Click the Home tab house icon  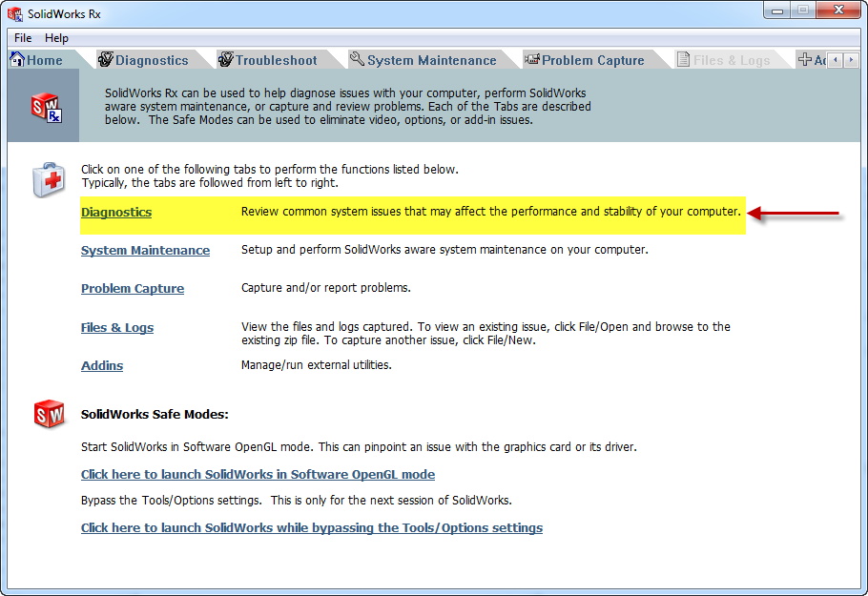(17, 59)
